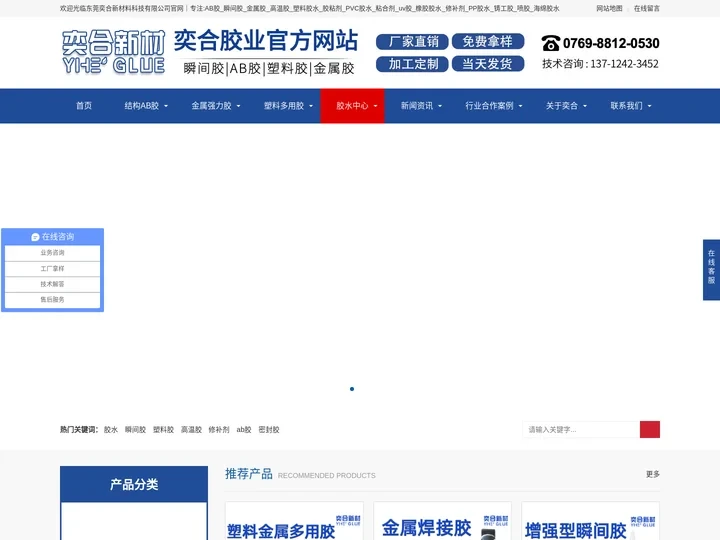The image size is (720, 540).
Task: Expand the arrow next to 金属强力胶
Action: 238,106
